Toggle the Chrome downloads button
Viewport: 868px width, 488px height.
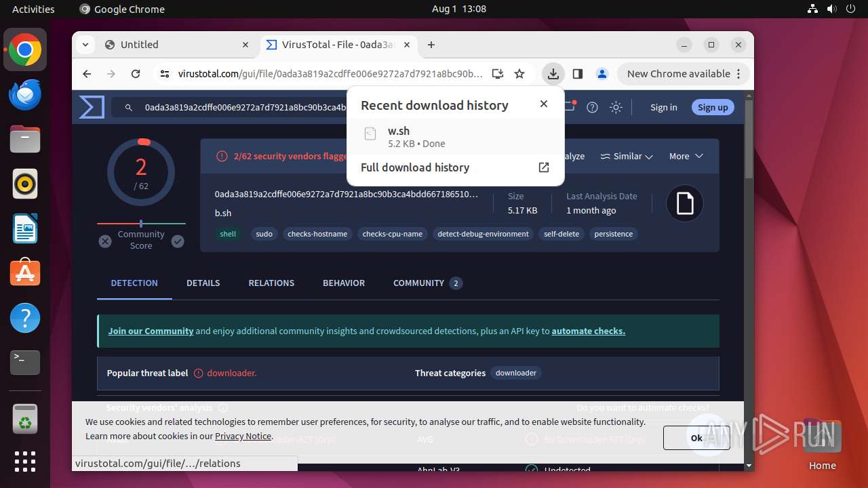(x=553, y=74)
